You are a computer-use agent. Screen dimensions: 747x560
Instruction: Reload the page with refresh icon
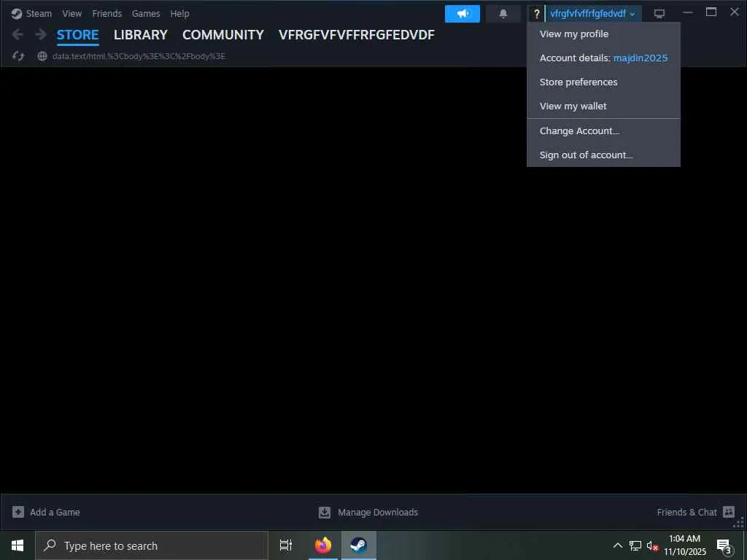click(18, 56)
